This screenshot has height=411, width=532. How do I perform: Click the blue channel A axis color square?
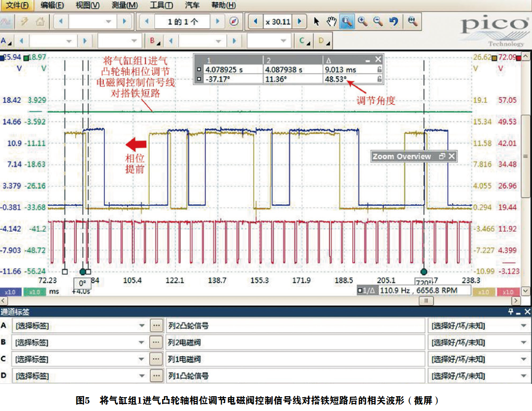point(2,58)
